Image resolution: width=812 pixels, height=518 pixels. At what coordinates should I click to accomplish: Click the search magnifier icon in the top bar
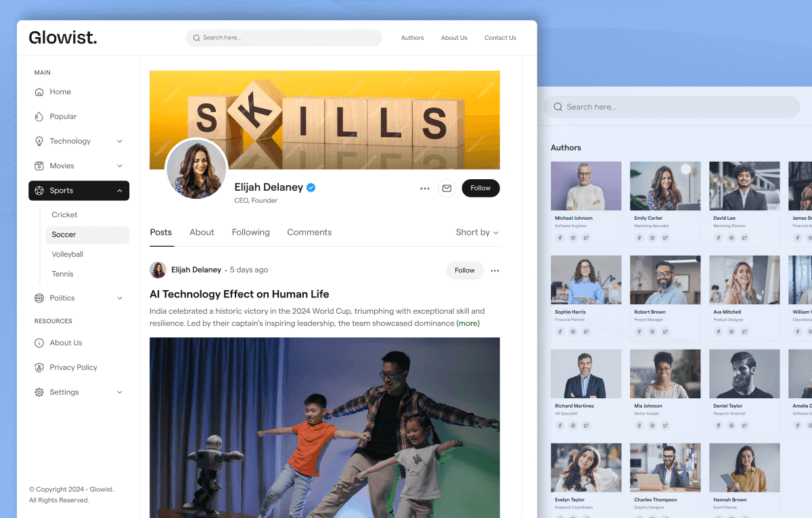coord(196,38)
